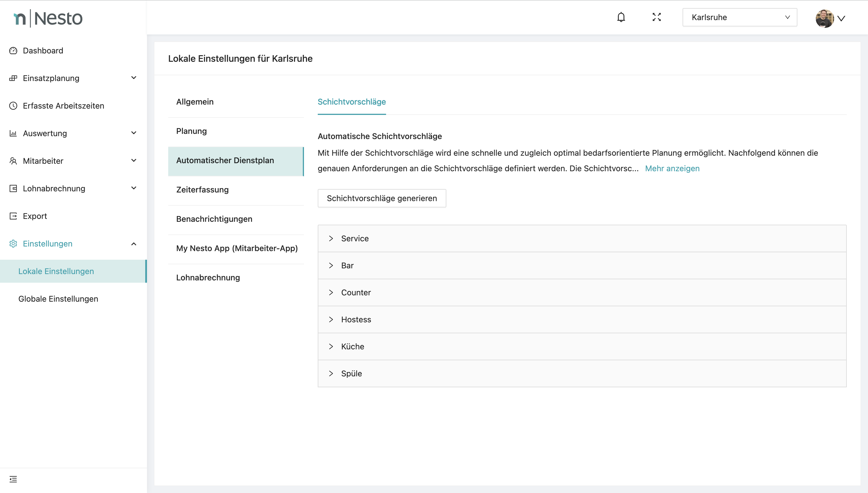Click the Nesto logo

(48, 18)
